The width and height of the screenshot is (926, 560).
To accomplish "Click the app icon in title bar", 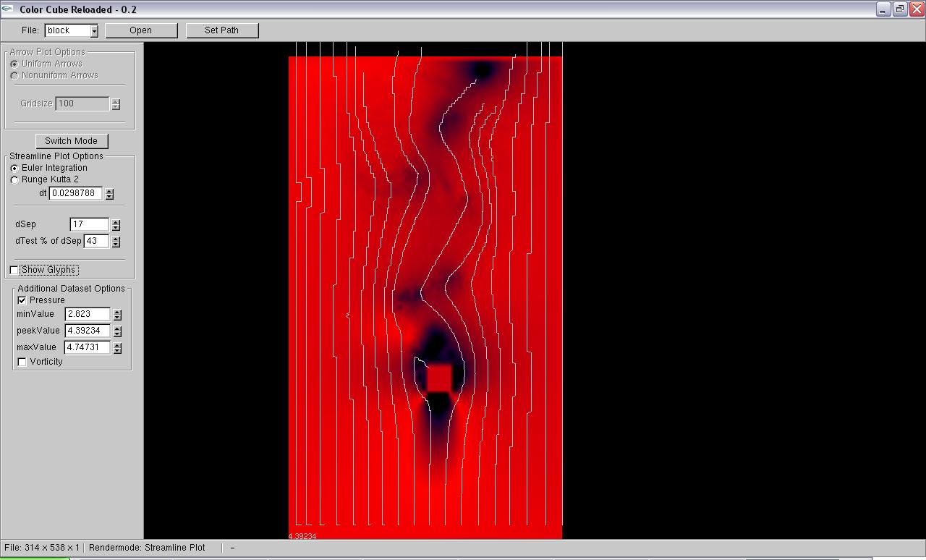I will [x=8, y=9].
